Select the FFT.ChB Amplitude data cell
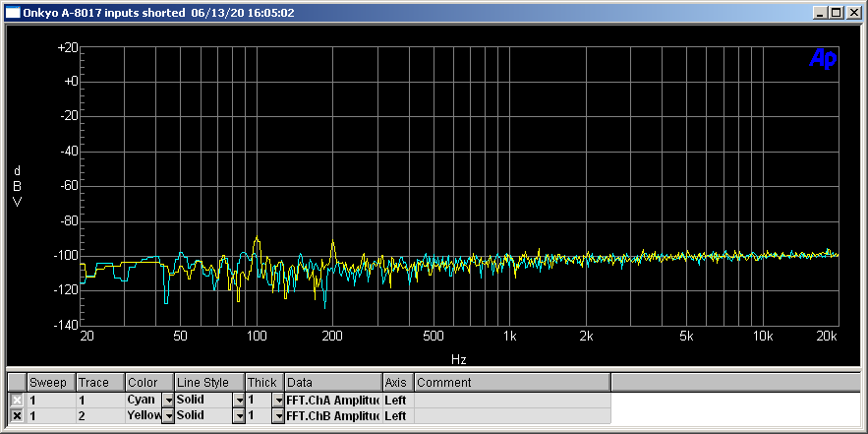 pos(334,415)
